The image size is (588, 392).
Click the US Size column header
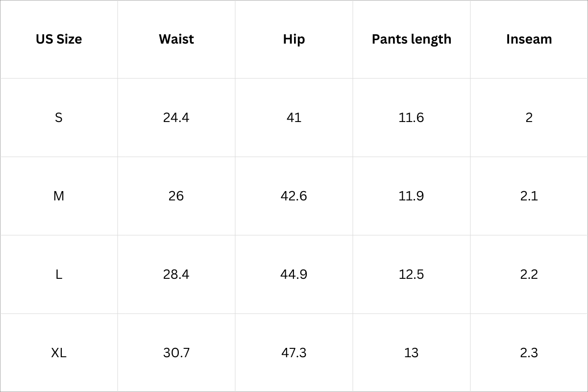click(x=59, y=39)
